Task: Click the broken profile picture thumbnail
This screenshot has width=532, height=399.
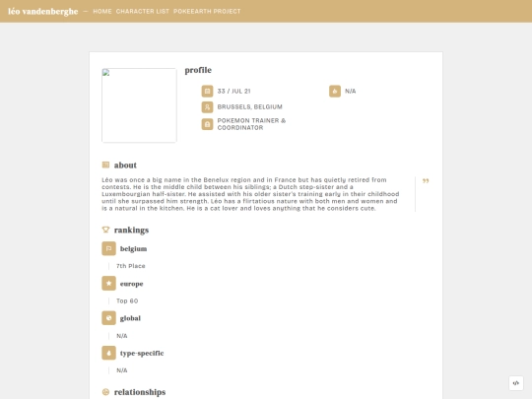Action: tap(139, 105)
